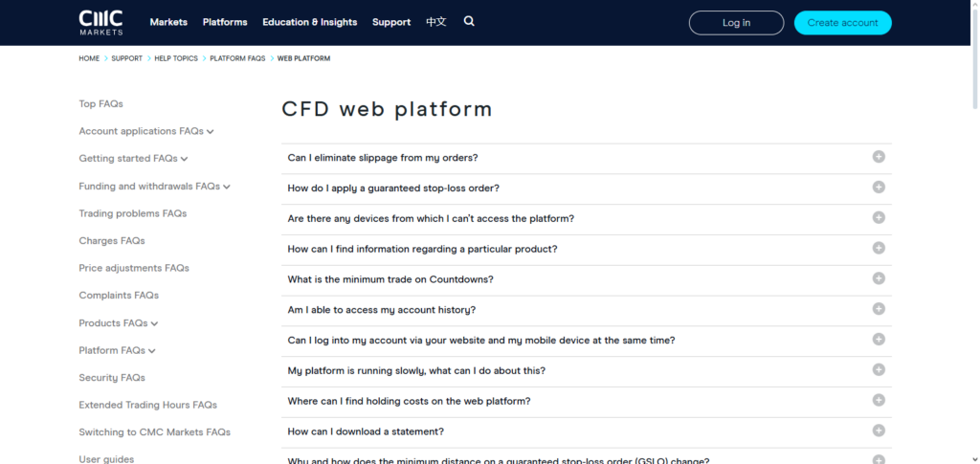
Task: Open the search magnifier icon
Action: 469,21
